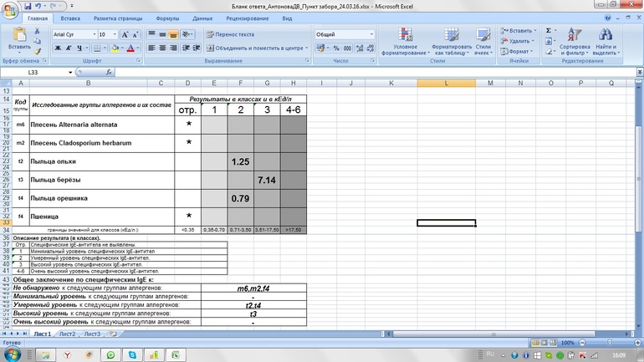The height and width of the screenshot is (362, 644).
Task: Click the Find and Select binoculars icon
Action: [x=606, y=35]
